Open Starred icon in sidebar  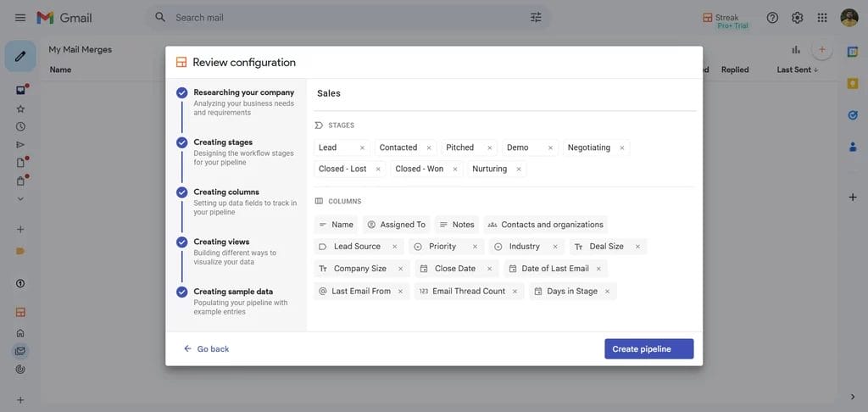20,109
